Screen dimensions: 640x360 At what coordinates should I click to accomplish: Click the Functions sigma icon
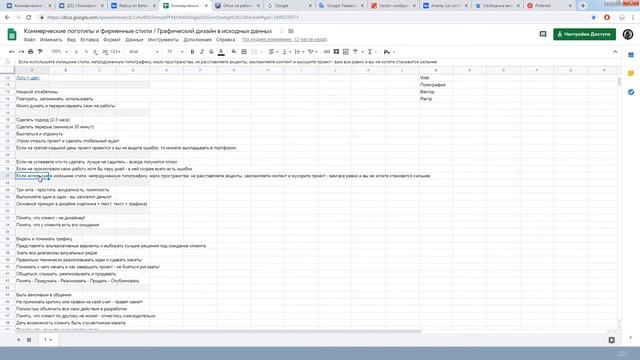click(371, 52)
